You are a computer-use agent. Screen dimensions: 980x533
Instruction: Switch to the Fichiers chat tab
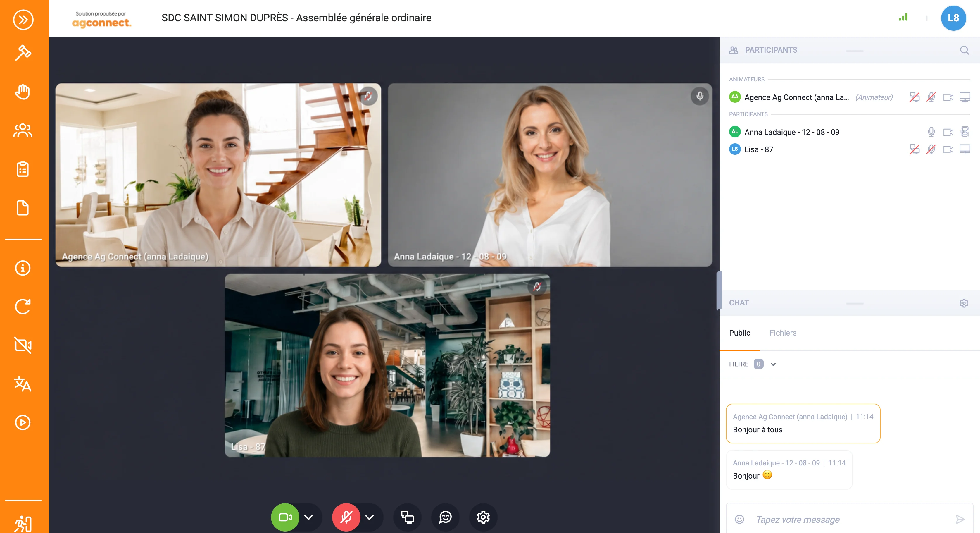[783, 333]
